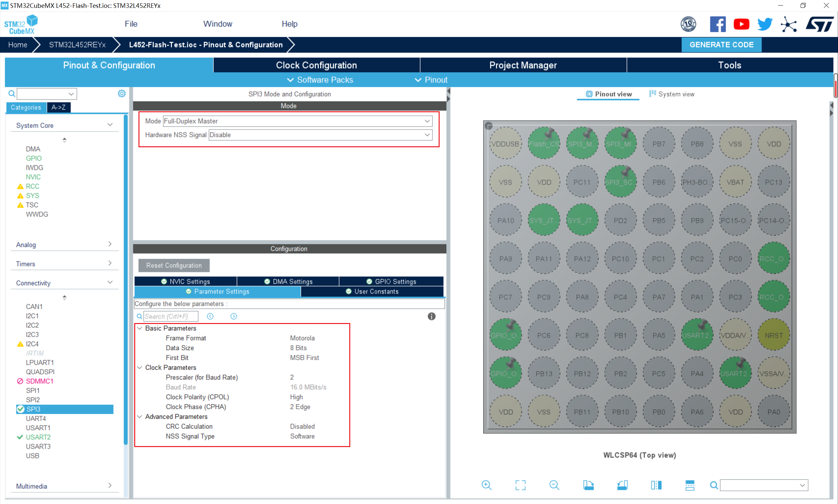The width and height of the screenshot is (838, 504).
Task: Rotate the chip view clockwise
Action: [x=588, y=485]
